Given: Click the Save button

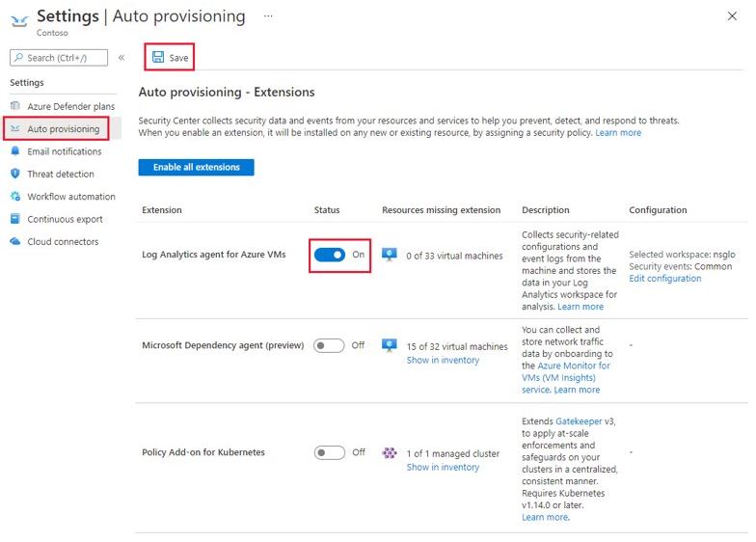Looking at the screenshot, I should (x=170, y=58).
